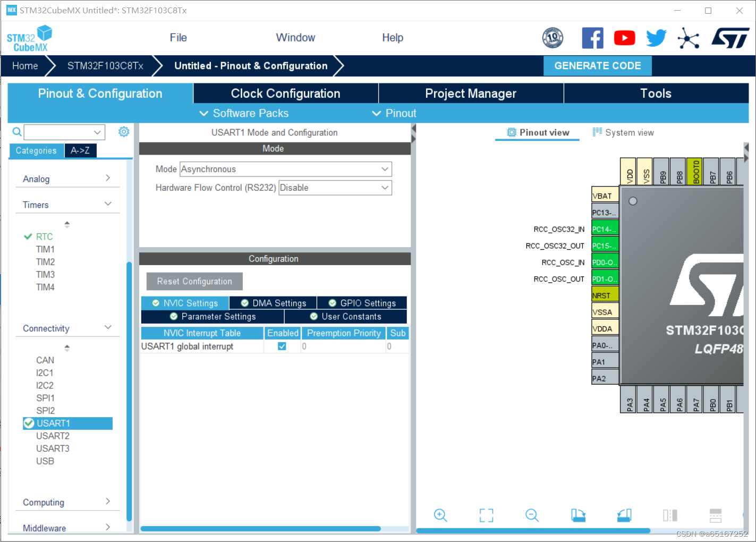Open the gear settings icon beside search
Image resolution: width=756 pixels, height=542 pixels.
tap(124, 131)
